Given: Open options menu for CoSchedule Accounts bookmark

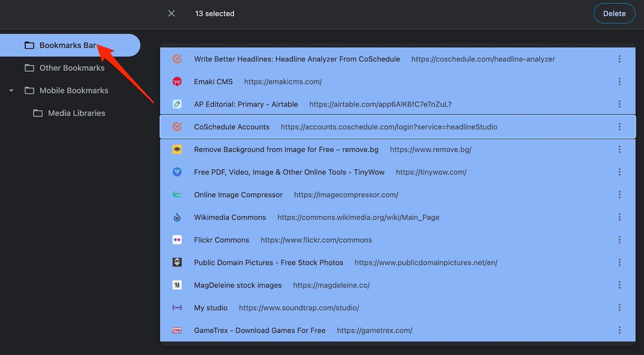Looking at the screenshot, I should pyautogui.click(x=620, y=127).
